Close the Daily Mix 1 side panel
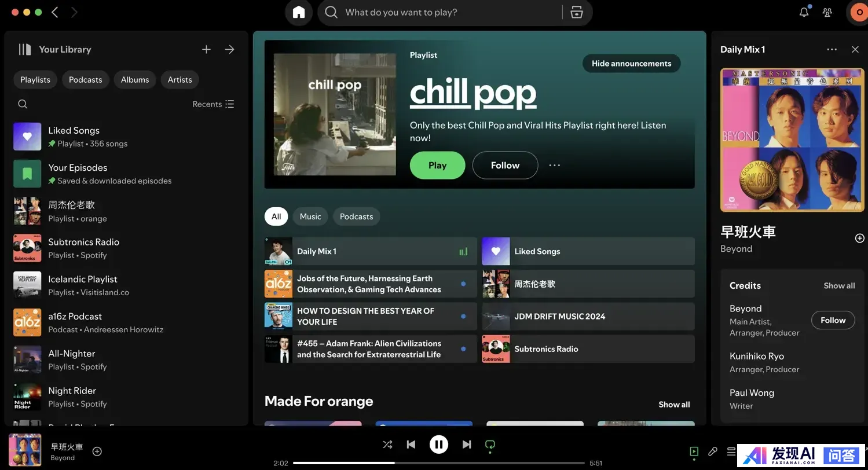868x470 pixels. click(855, 49)
